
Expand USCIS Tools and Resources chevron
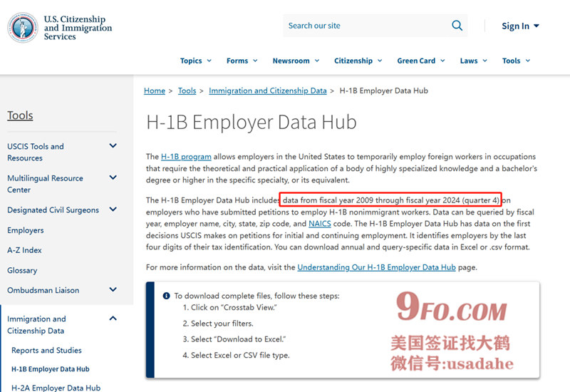coord(113,146)
